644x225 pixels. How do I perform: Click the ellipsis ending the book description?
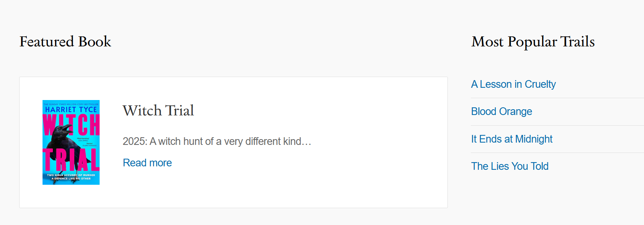306,142
